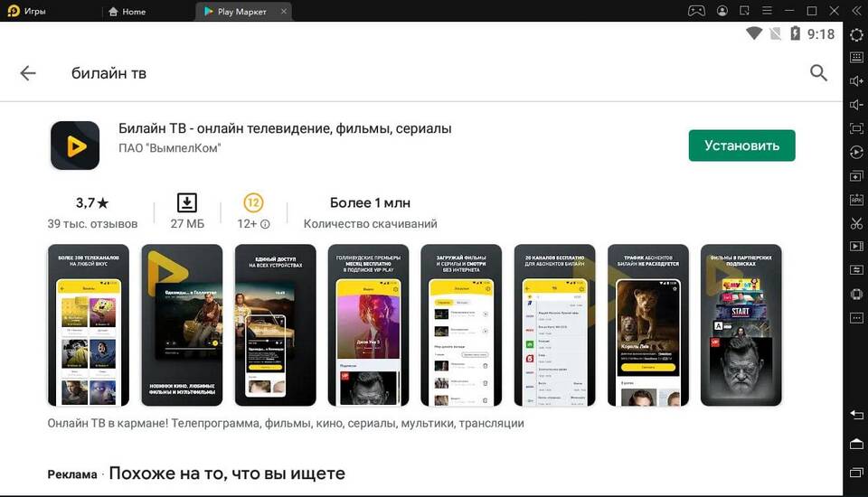This screenshot has height=497, width=868.
Task: Click the shake device sidebar icon
Action: (856, 294)
